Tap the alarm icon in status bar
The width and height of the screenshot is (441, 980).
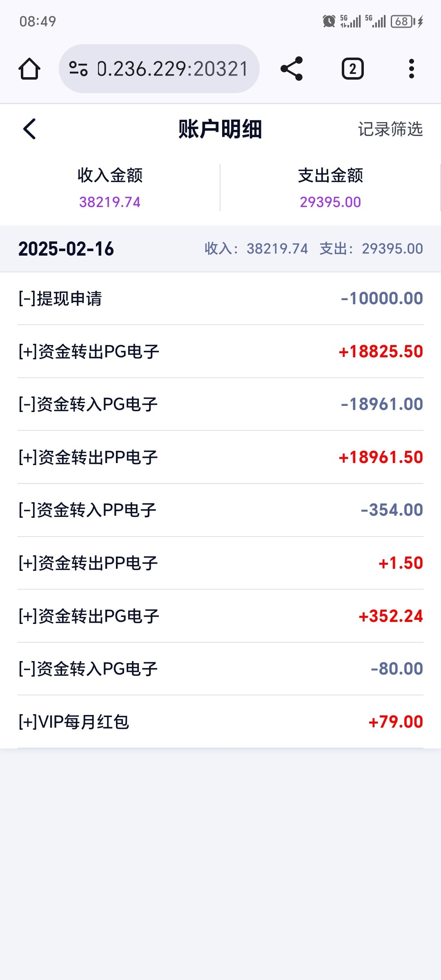click(x=329, y=21)
